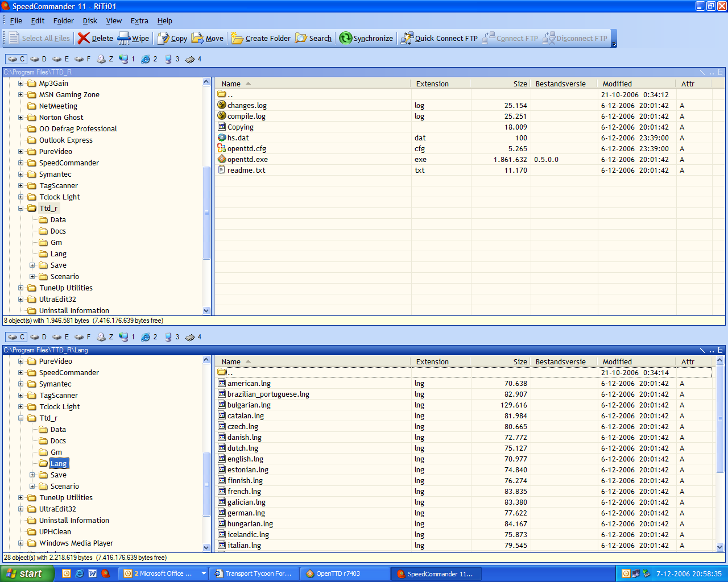Expand the Norton Ghost folder node
Screen dimensions: 728x582
20,118
